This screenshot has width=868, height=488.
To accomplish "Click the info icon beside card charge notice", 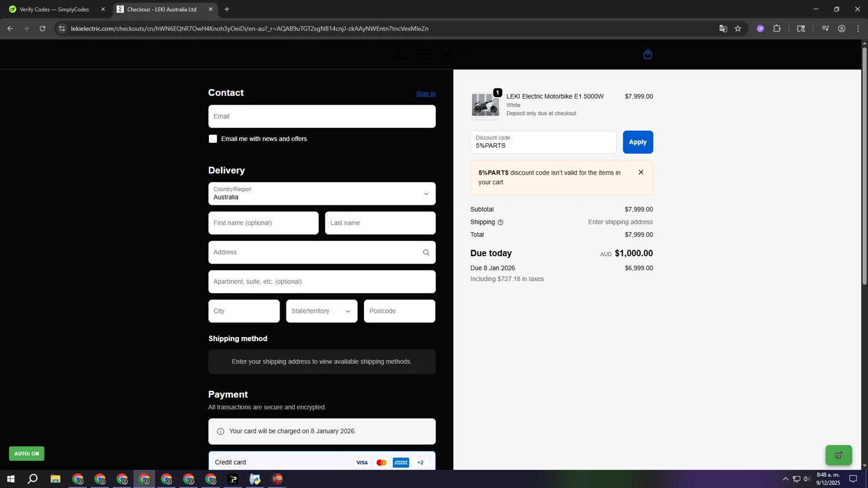I will tap(220, 431).
